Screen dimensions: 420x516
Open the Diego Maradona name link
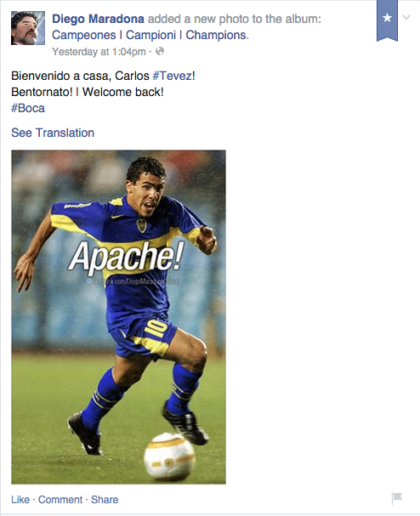[98, 19]
